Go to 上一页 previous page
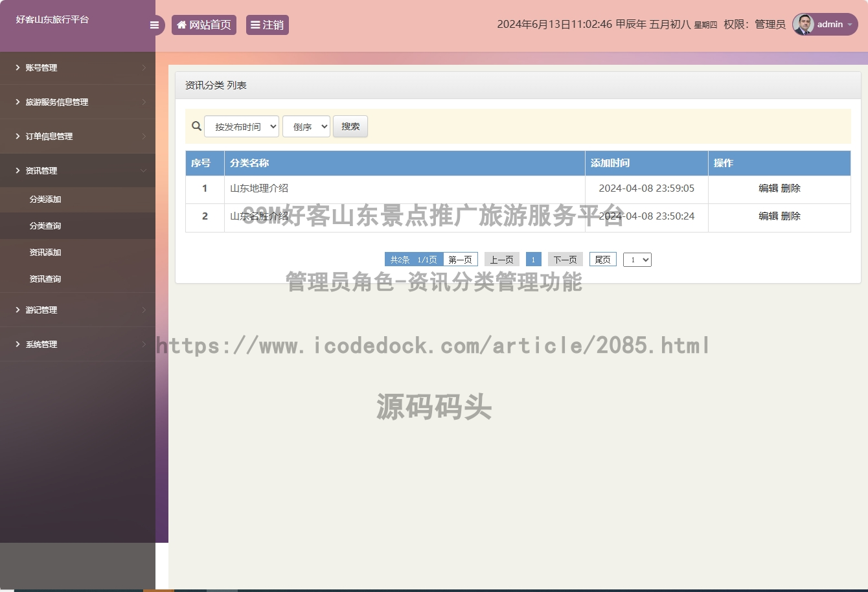The image size is (868, 592). (x=502, y=260)
